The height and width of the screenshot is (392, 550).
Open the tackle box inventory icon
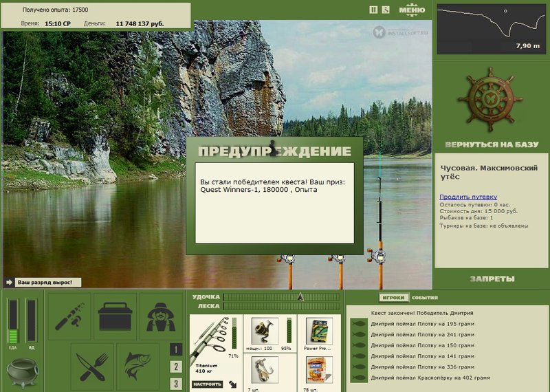(115, 316)
